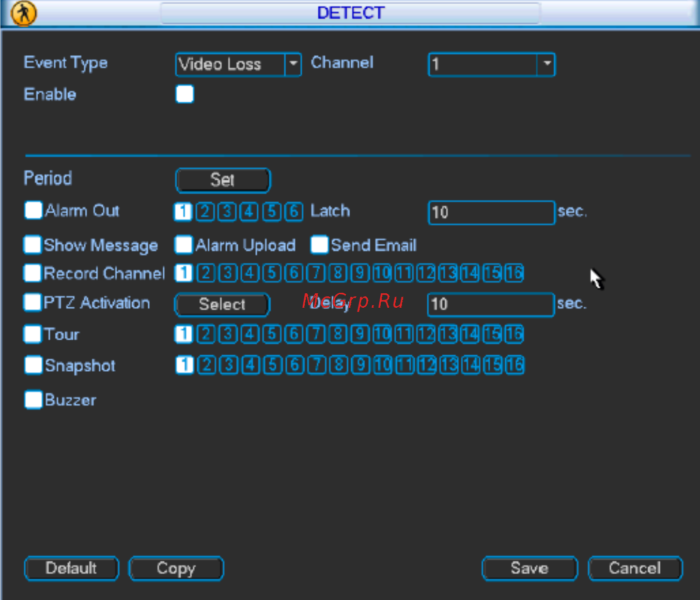Save the detect settings
The width and height of the screenshot is (700, 600).
tap(530, 569)
